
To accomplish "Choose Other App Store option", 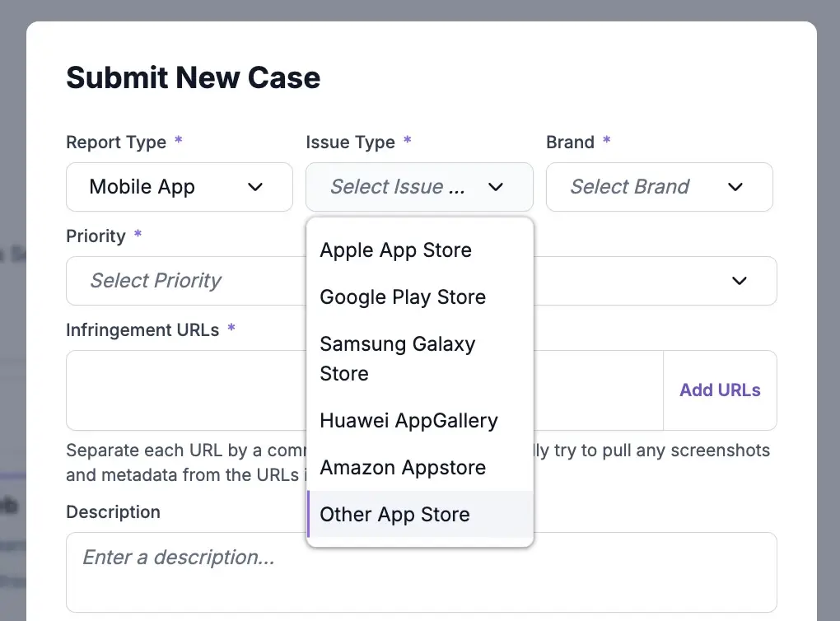I will pos(420,515).
